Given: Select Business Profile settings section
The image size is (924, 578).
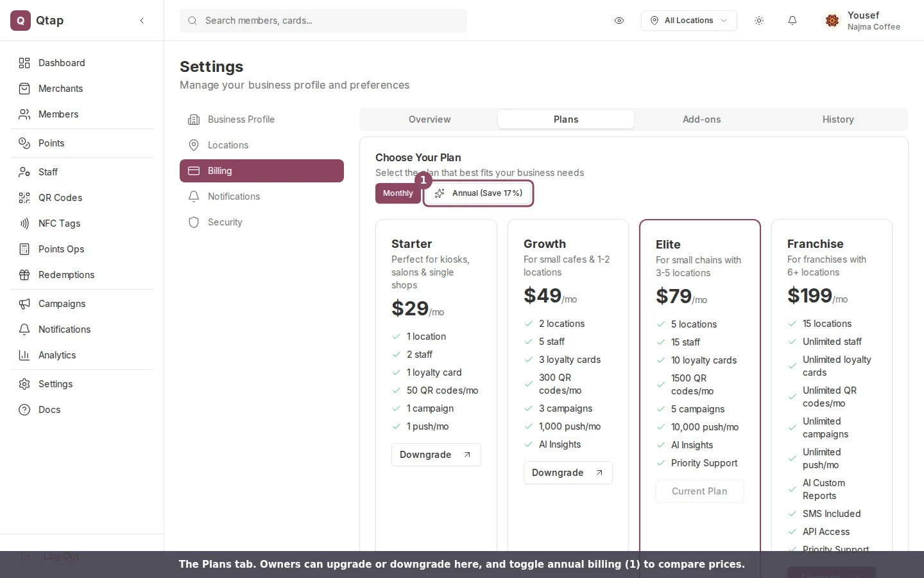Looking at the screenshot, I should click(x=262, y=119).
